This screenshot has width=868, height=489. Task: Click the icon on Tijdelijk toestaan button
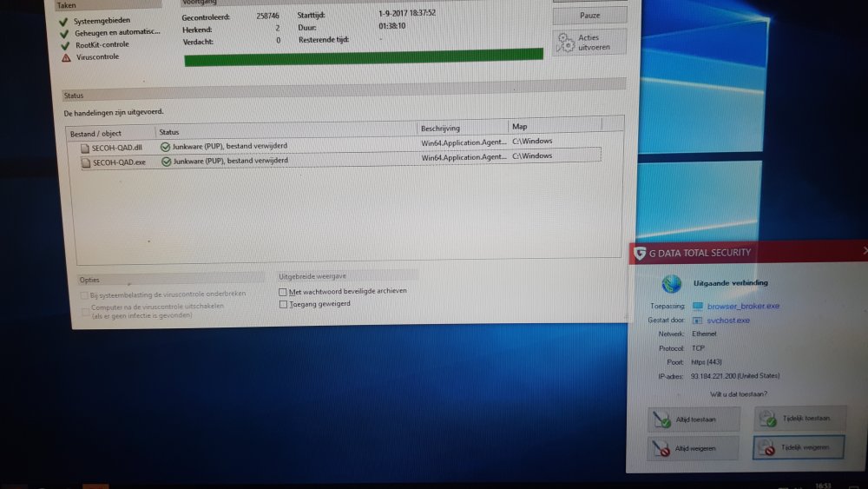(x=768, y=419)
